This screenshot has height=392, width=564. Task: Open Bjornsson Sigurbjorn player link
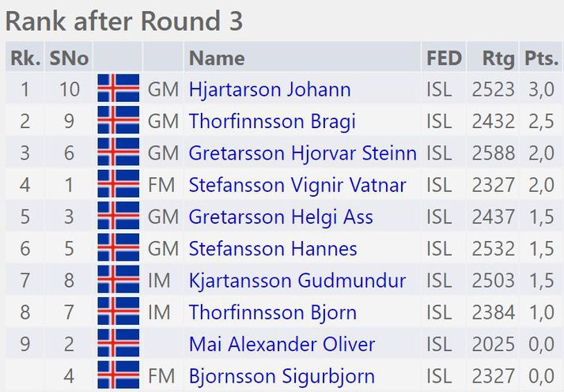(282, 376)
